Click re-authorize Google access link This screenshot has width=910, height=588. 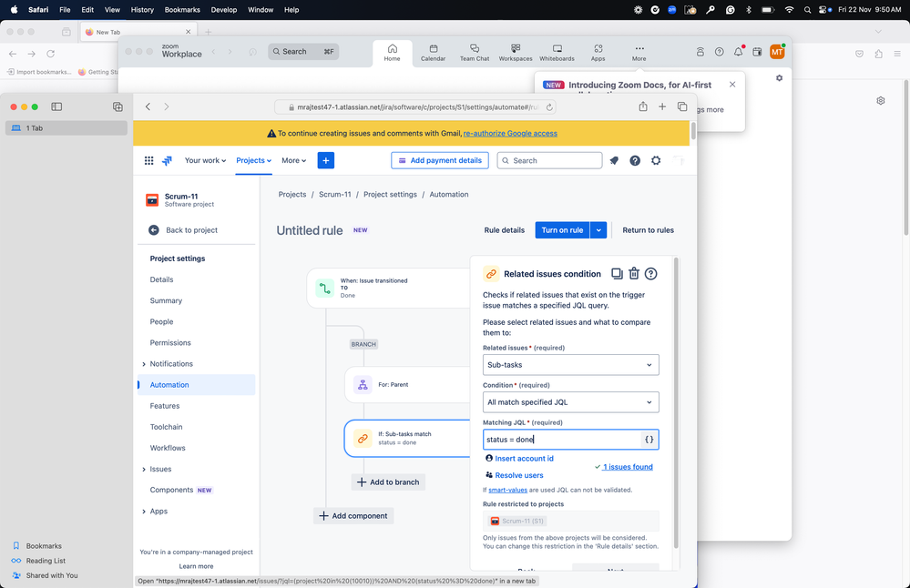coord(510,134)
